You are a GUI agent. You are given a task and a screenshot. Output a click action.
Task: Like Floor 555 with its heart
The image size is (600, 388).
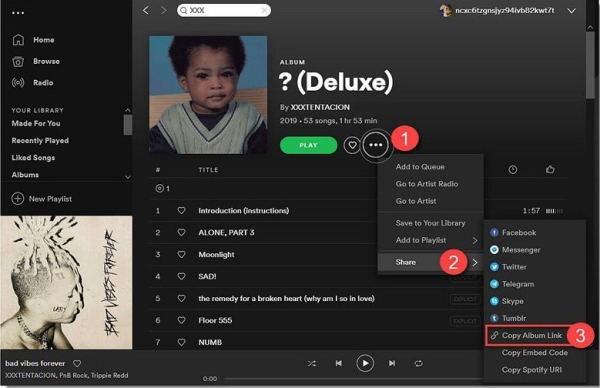coord(181,320)
